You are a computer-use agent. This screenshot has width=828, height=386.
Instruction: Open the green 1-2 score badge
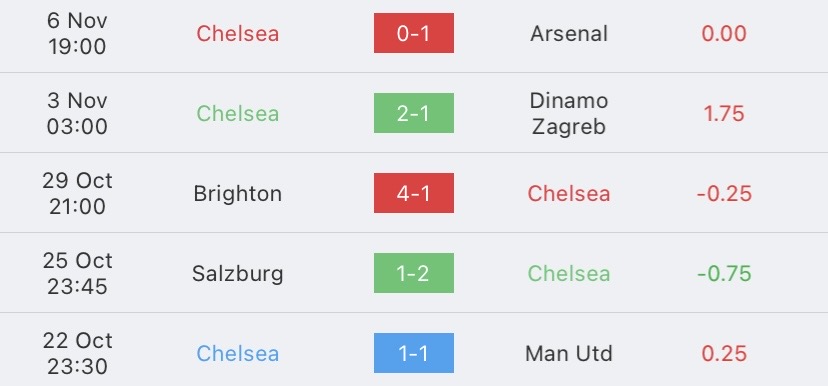[x=413, y=273]
